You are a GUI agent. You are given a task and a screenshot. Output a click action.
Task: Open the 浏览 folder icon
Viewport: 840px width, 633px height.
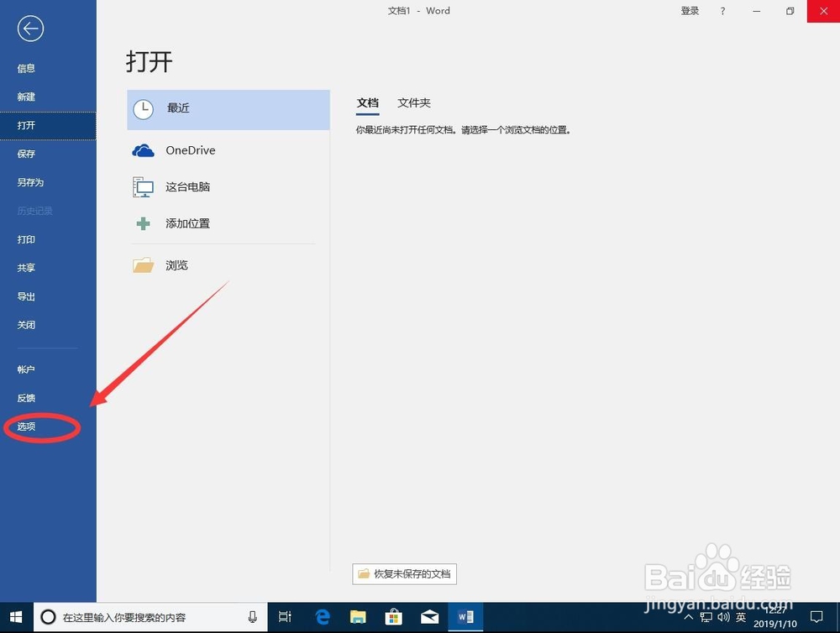143,265
